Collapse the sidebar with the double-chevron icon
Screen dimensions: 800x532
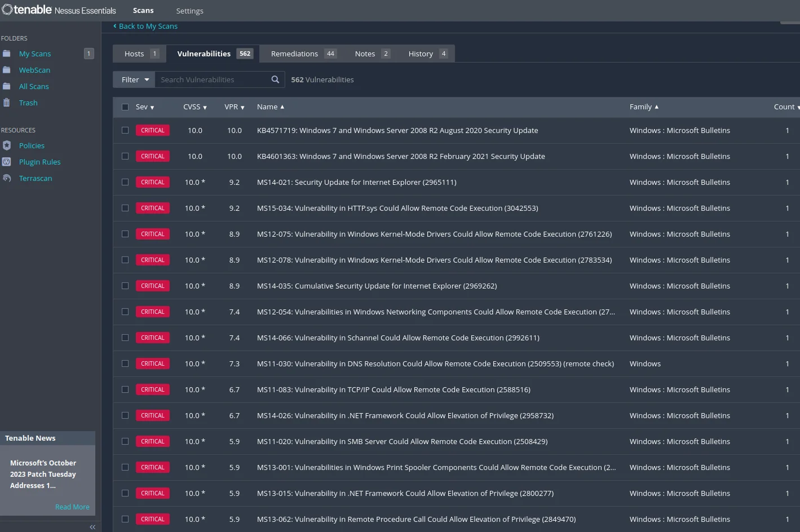pyautogui.click(x=92, y=527)
